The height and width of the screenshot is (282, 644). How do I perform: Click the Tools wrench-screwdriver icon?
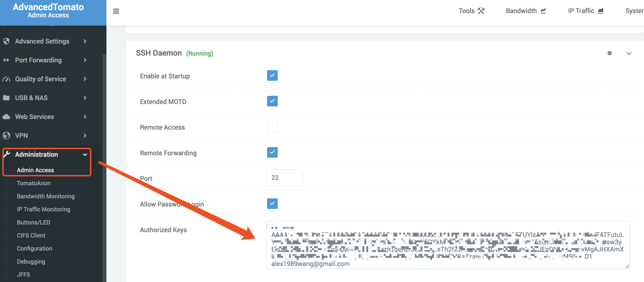pos(481,11)
